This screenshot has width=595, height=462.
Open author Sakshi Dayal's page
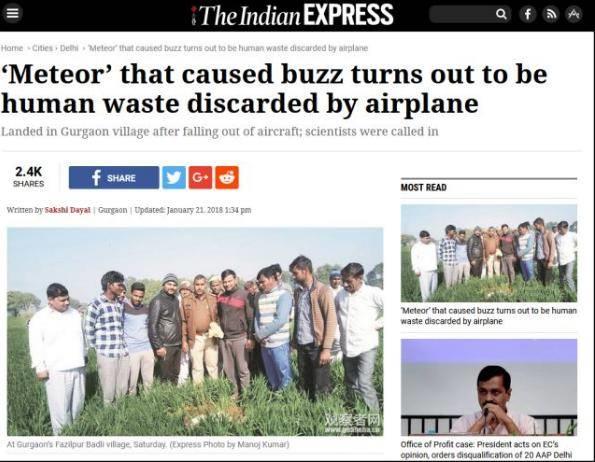coord(68,210)
